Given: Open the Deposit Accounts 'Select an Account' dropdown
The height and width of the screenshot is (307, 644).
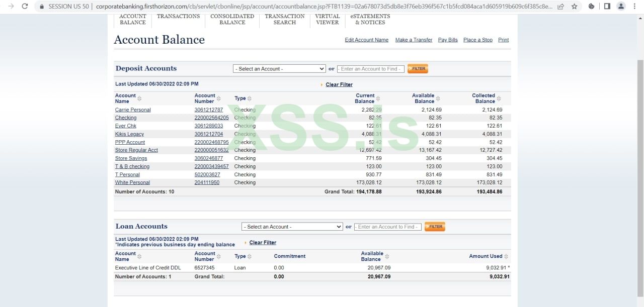Looking at the screenshot, I should point(279,69).
